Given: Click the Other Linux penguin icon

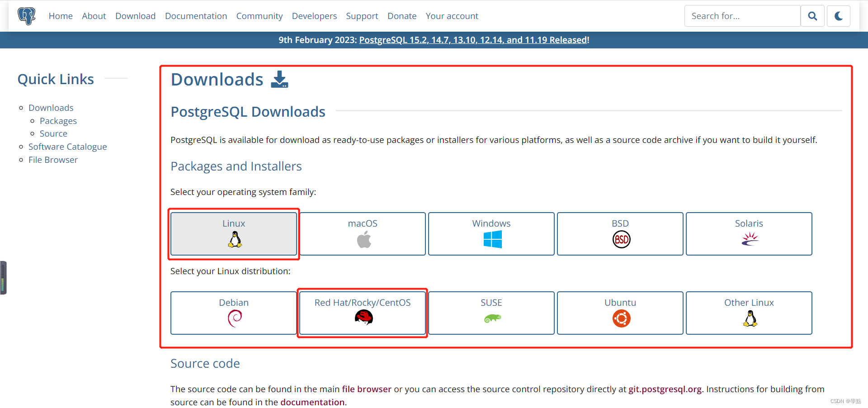Looking at the screenshot, I should (750, 318).
